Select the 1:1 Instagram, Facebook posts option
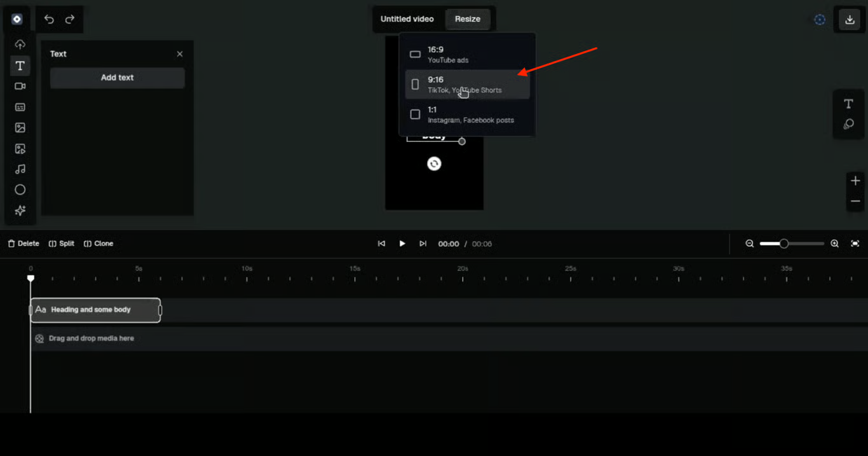The height and width of the screenshot is (456, 868). coord(467,114)
